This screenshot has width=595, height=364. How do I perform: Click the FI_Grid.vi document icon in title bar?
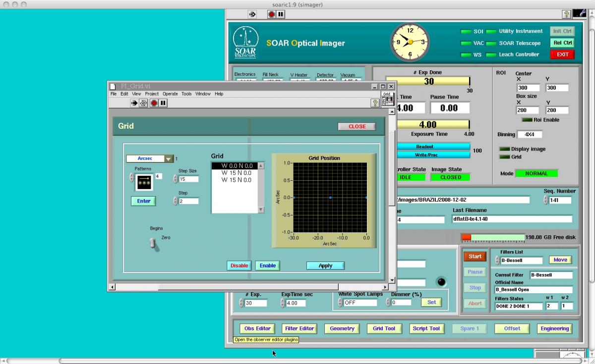point(113,86)
